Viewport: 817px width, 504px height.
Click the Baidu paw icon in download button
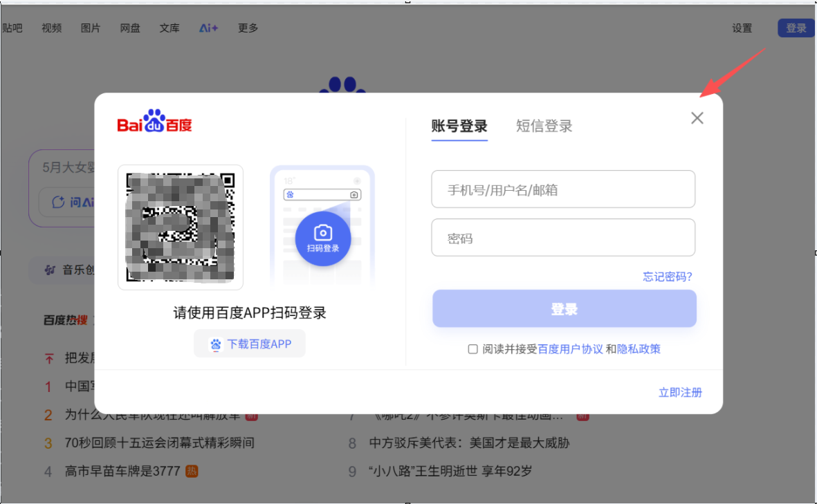pyautogui.click(x=215, y=344)
